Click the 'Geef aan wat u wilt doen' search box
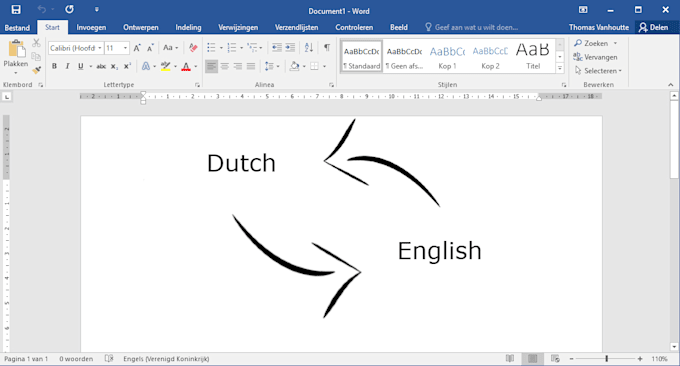 point(471,27)
